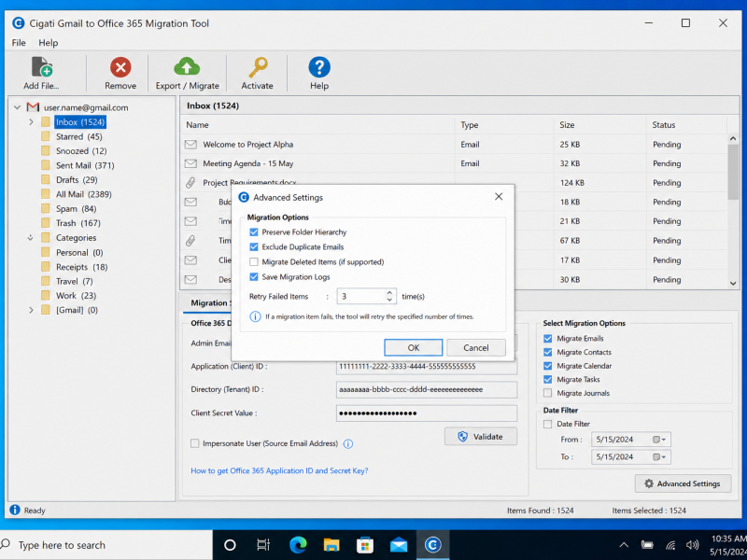Open How to get Office 365 Application ID link
This screenshot has height=560, width=747.
279,471
